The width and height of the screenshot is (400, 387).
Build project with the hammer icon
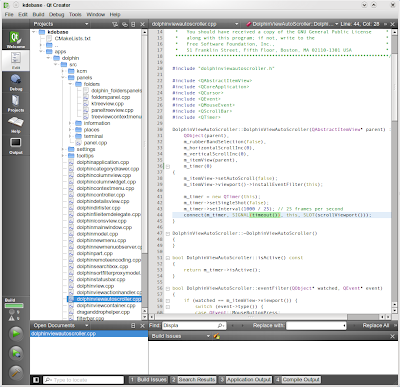16,372
